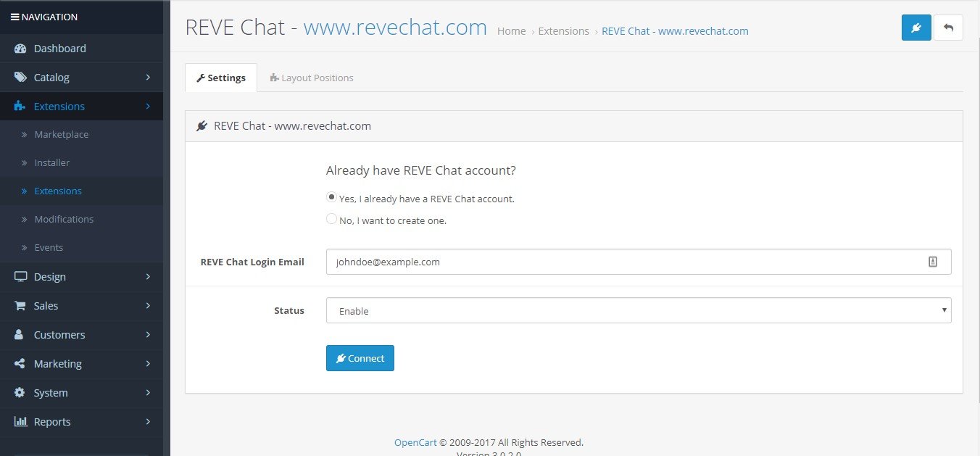Click the blue plug save icon button
Screen dimensions: 980x456
(915, 28)
